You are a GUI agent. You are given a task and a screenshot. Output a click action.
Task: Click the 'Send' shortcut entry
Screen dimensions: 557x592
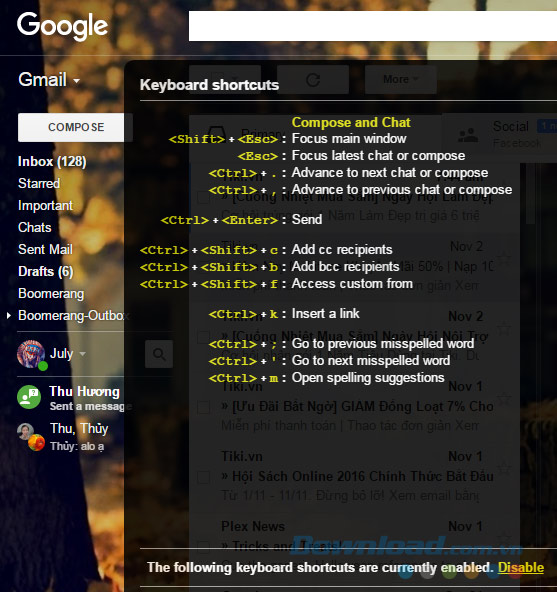[x=307, y=219]
